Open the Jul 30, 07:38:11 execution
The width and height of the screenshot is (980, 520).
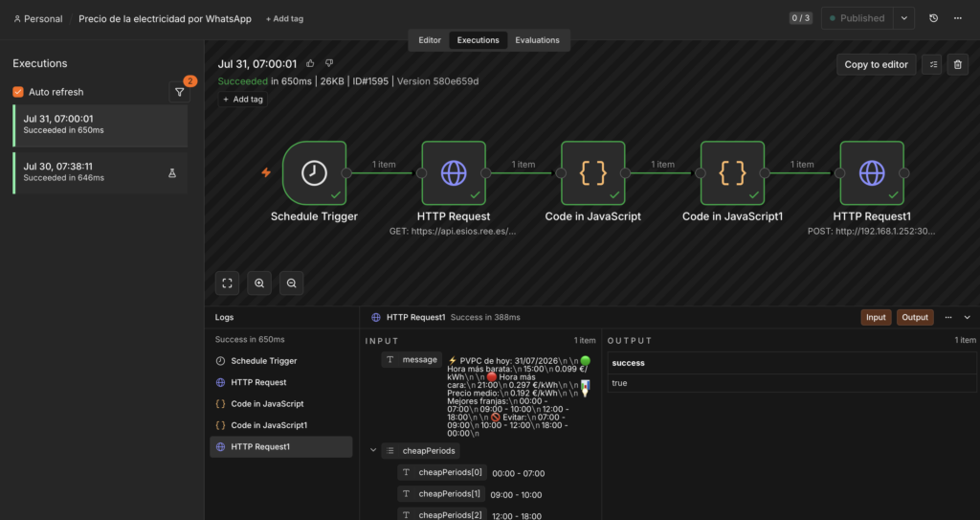coord(100,172)
